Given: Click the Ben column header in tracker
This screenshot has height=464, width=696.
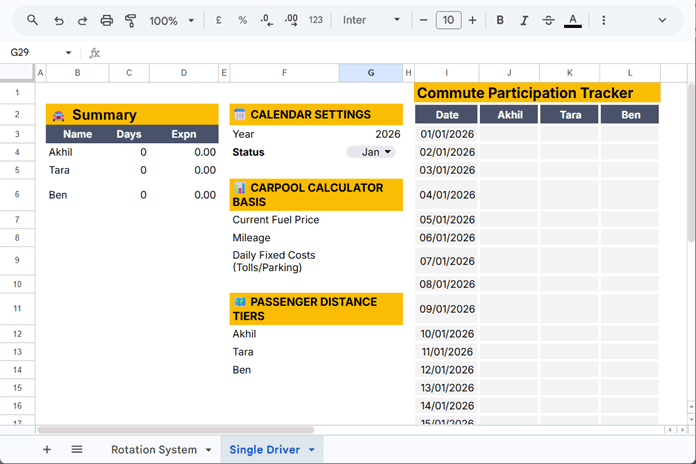Looking at the screenshot, I should (630, 115).
